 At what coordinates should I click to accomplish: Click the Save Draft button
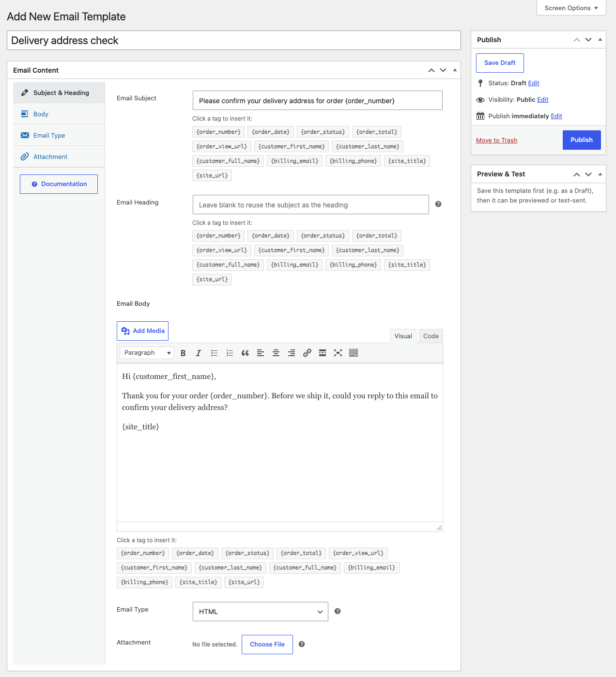500,63
